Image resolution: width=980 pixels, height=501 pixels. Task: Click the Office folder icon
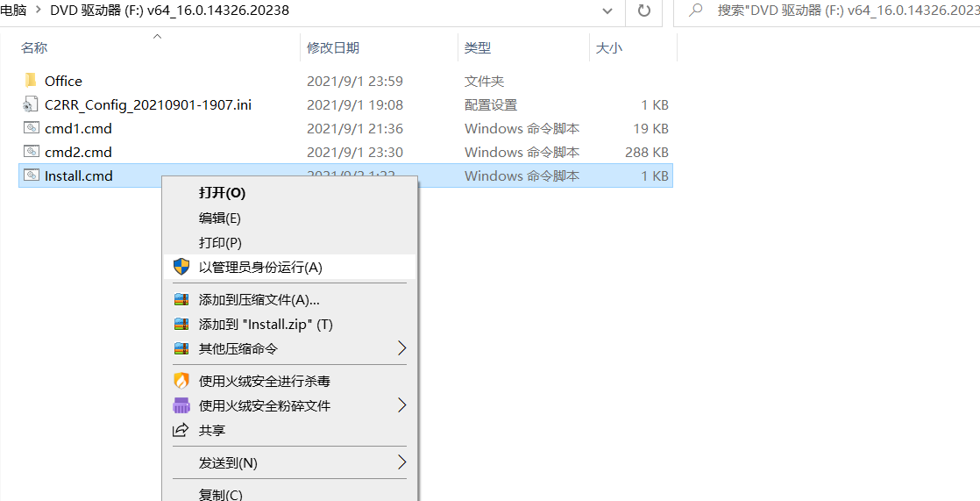pos(32,81)
